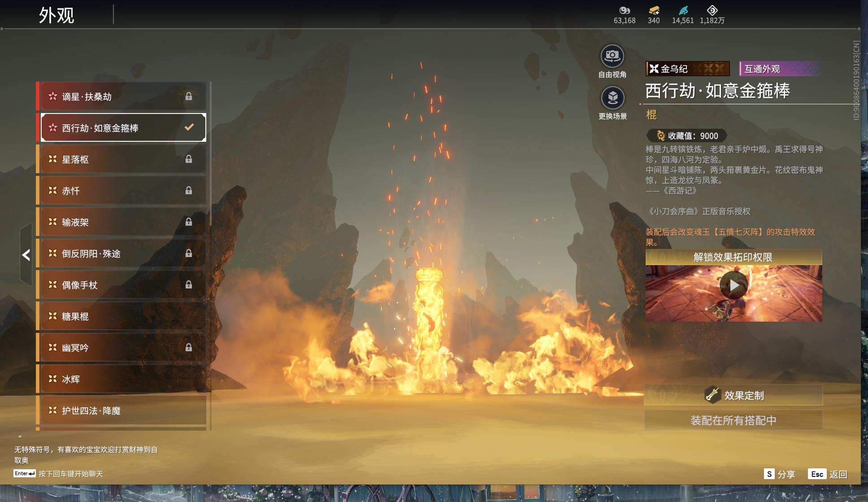
Task: Click the 按下回车键开始聊天 chat prompt
Action: click(x=71, y=474)
